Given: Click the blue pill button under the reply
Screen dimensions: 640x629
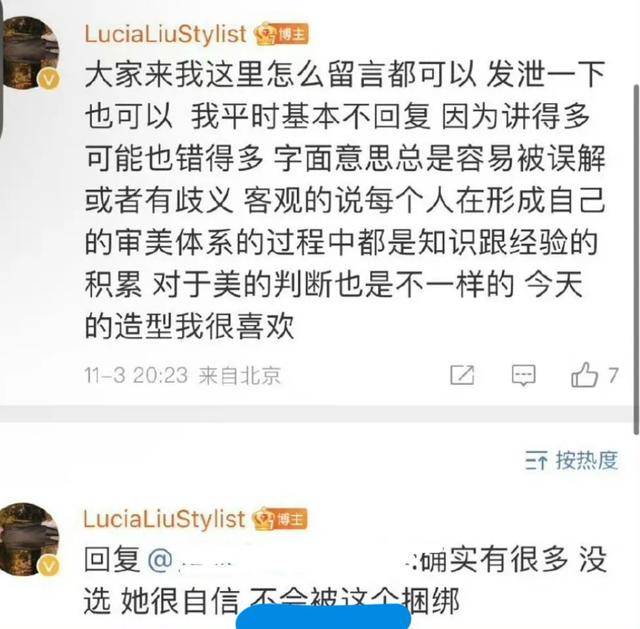Looking at the screenshot, I should (x=323, y=617).
